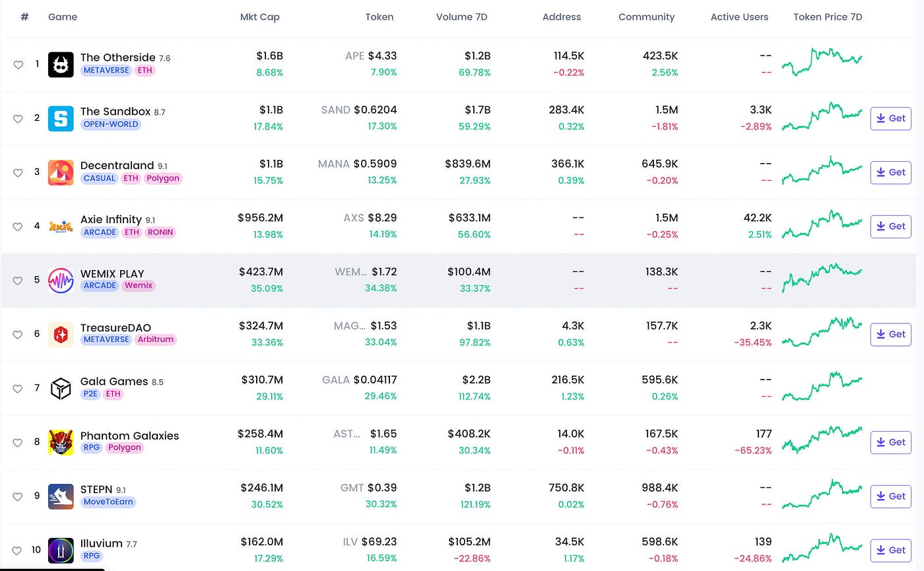Open the Gala Games cube logo
Viewport: 924px width, 571px height.
[61, 389]
